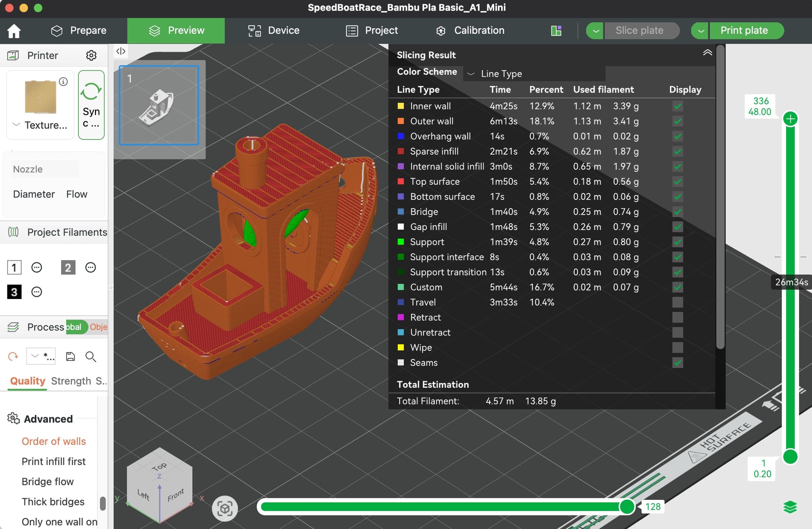The image size is (812, 529).
Task: Open the Strength settings tab
Action: (71, 381)
